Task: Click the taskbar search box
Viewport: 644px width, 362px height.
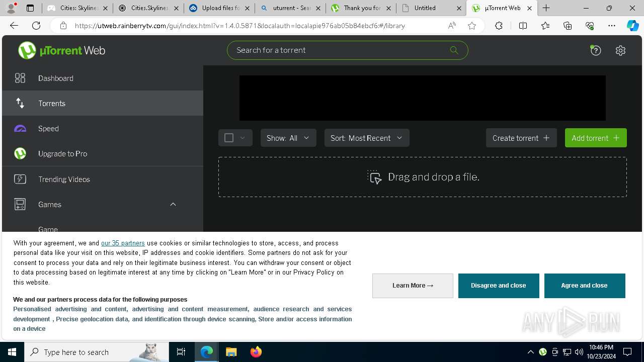Action: point(97,352)
